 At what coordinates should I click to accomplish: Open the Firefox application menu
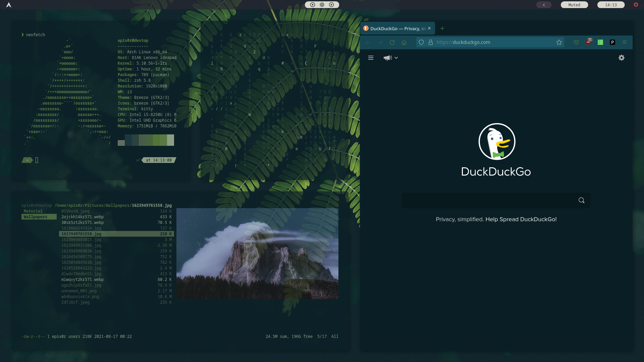(x=625, y=42)
